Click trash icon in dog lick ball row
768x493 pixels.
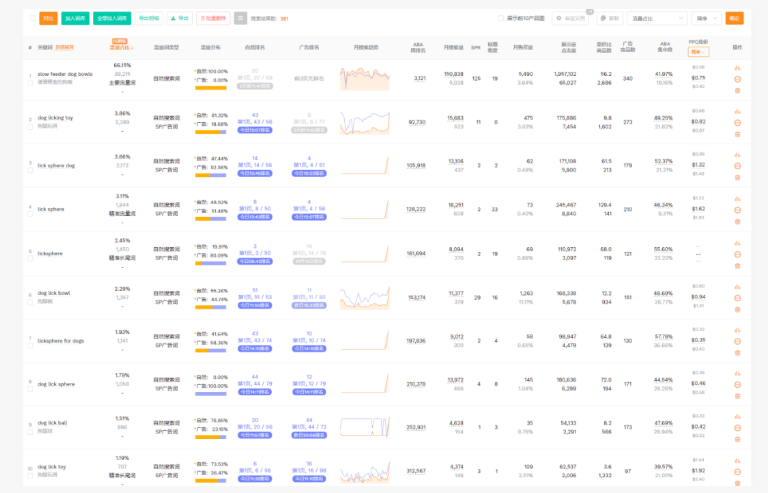737,439
